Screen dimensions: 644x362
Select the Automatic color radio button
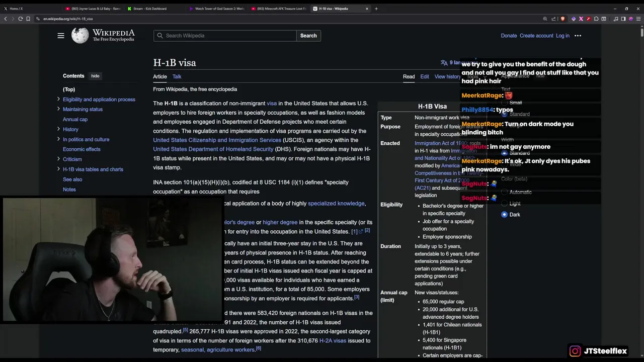pos(504,192)
